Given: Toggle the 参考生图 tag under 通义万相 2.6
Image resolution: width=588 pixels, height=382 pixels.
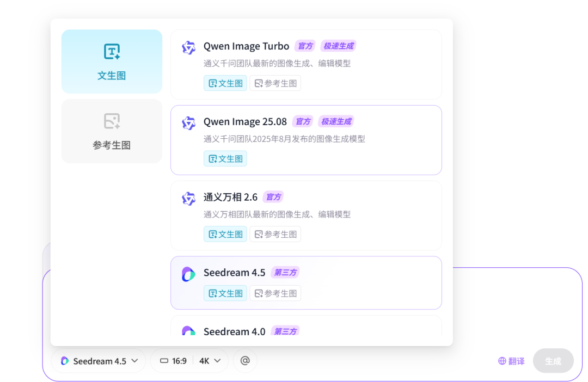Looking at the screenshot, I should (x=275, y=233).
